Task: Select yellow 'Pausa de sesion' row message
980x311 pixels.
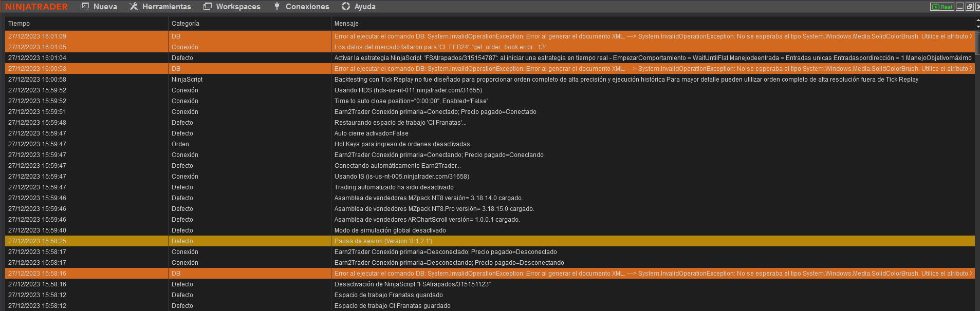Action: (383, 241)
